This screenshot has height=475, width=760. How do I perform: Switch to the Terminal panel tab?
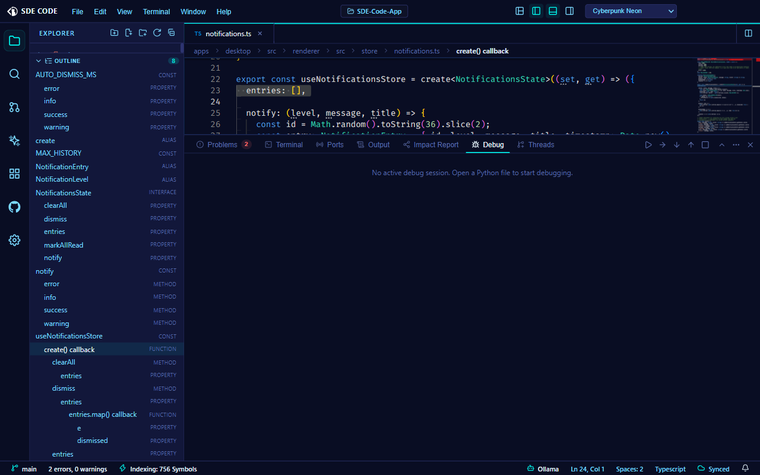[x=284, y=144]
